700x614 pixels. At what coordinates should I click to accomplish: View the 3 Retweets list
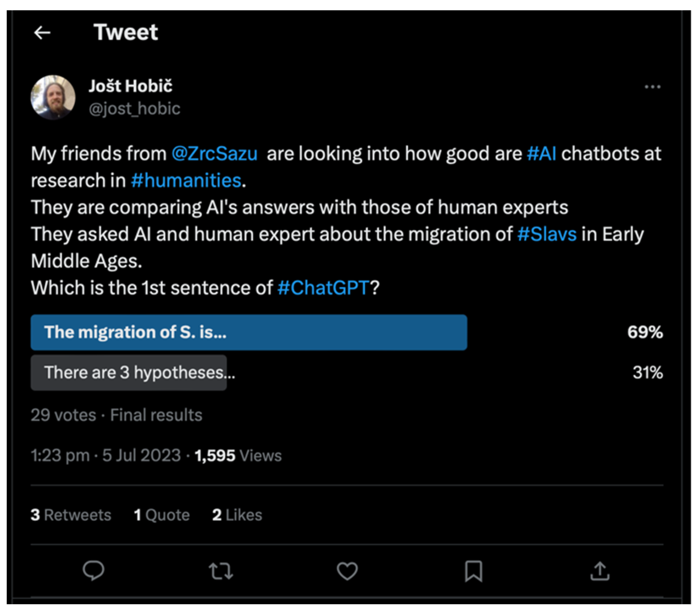[71, 515]
